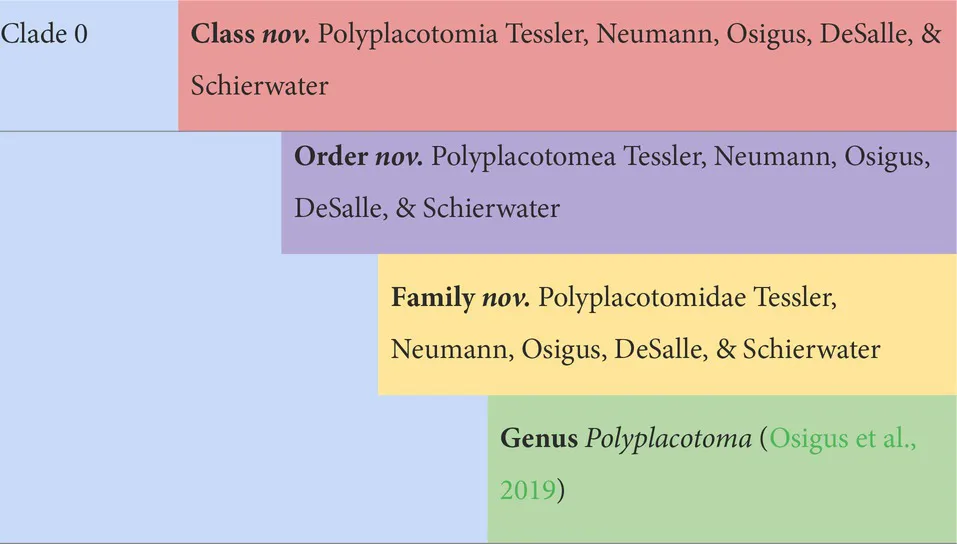Click the word Polyplacotomea in the purple row

[x=527, y=158]
